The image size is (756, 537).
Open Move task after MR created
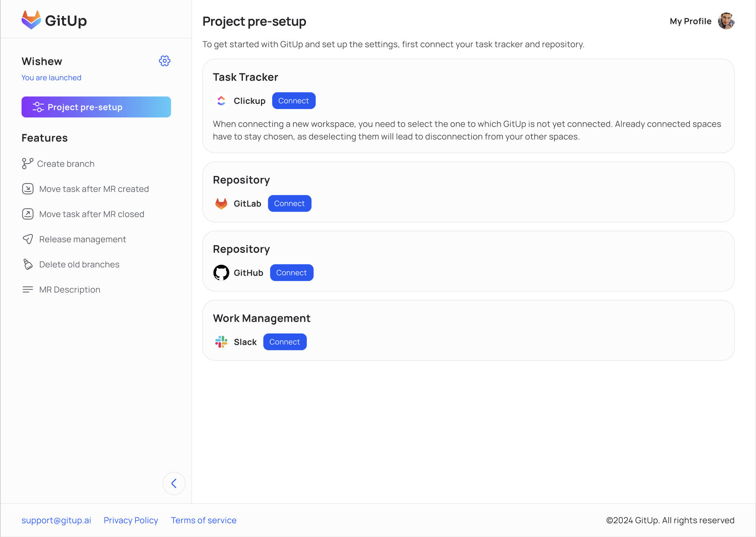[94, 189]
